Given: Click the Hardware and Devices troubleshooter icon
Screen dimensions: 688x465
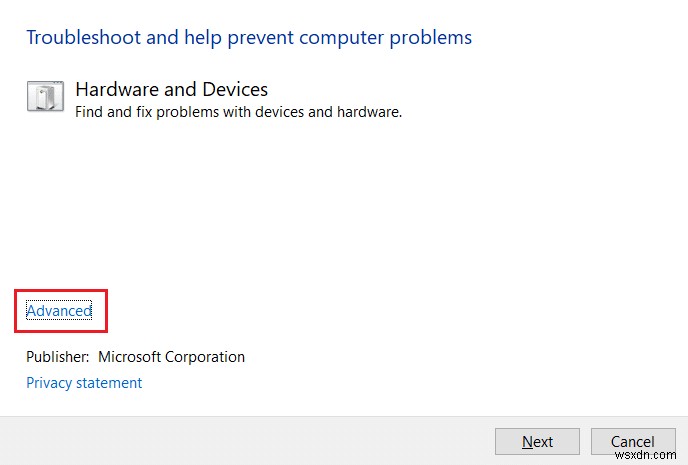Looking at the screenshot, I should (x=46, y=97).
